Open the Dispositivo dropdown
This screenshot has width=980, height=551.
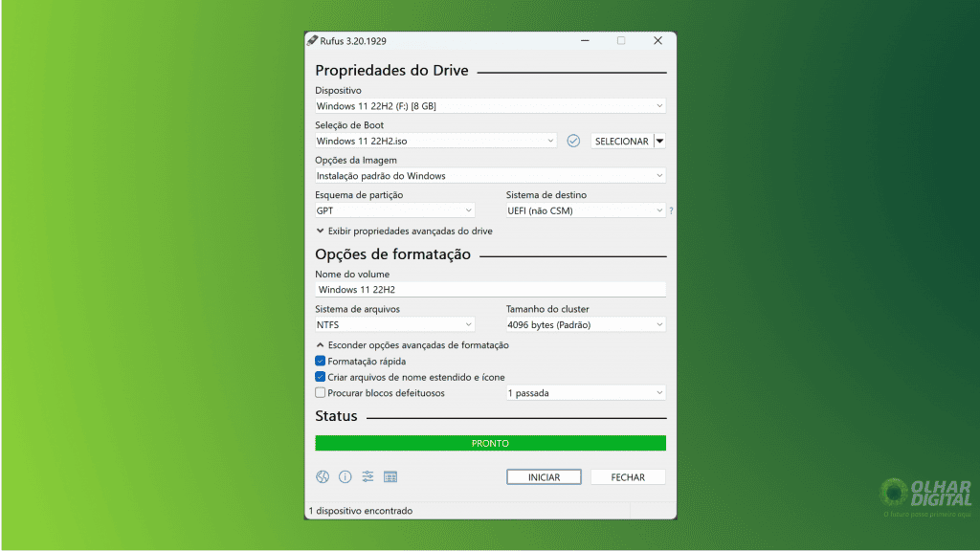490,106
